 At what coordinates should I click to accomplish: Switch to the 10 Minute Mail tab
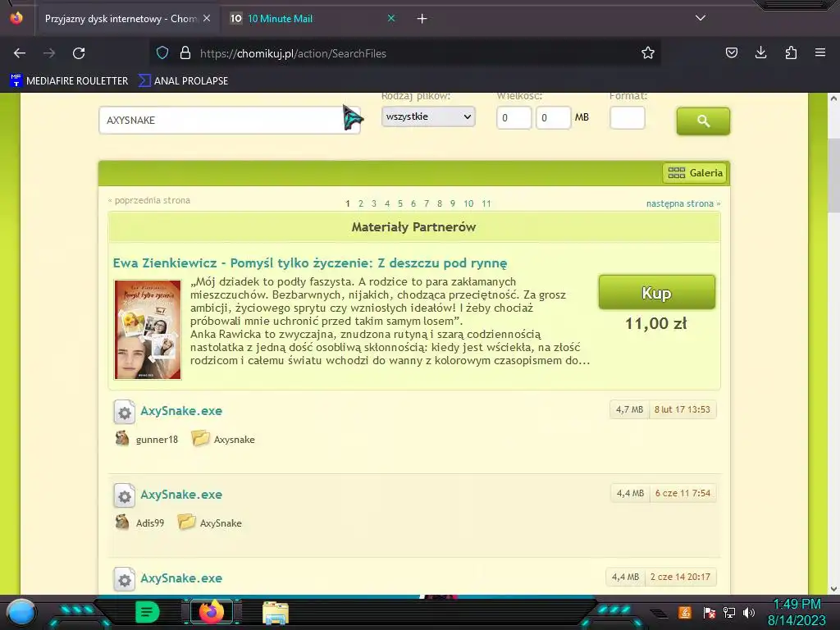tap(313, 19)
